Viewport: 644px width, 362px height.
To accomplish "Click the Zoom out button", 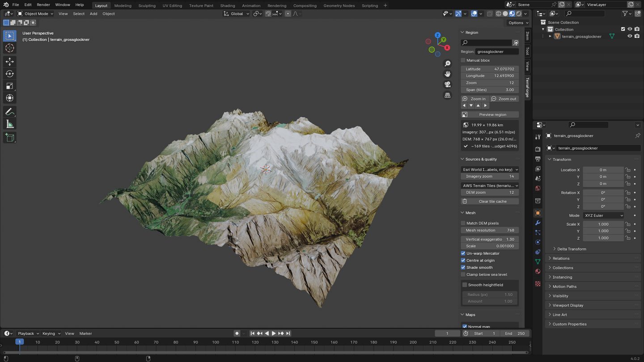I will 504,99.
